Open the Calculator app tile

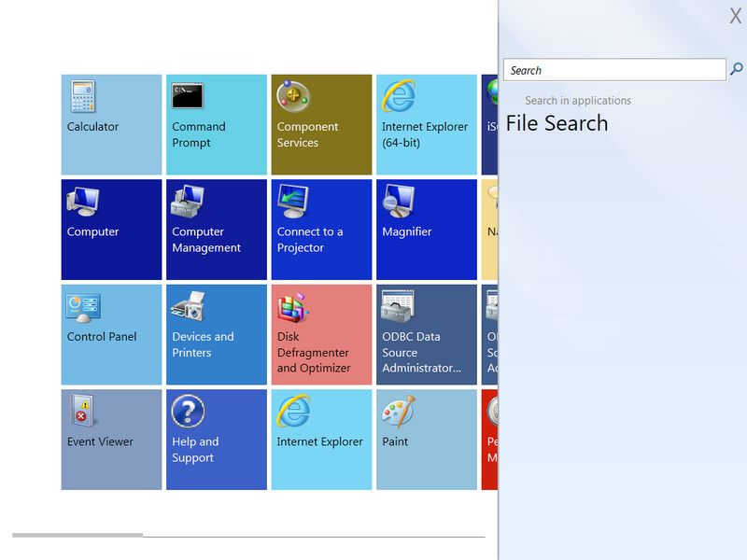coord(111,125)
